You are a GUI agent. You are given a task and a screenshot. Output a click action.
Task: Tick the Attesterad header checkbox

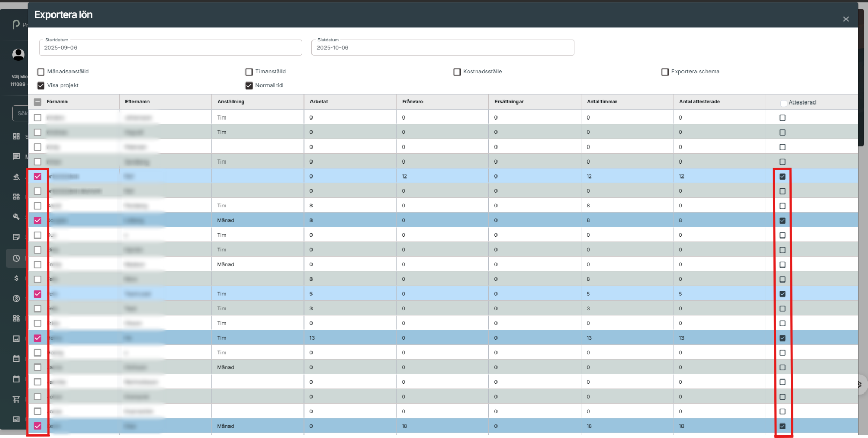(x=783, y=103)
